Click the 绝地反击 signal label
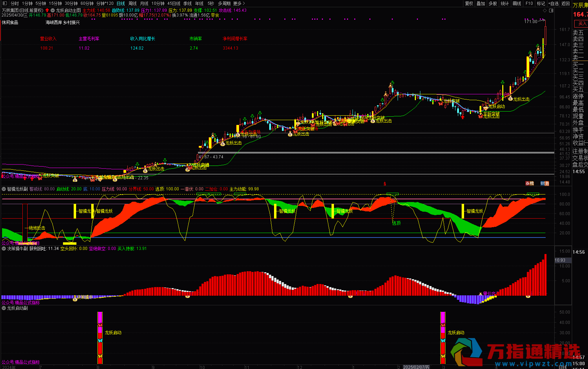This screenshot has height=369, width=588. tap(37, 228)
